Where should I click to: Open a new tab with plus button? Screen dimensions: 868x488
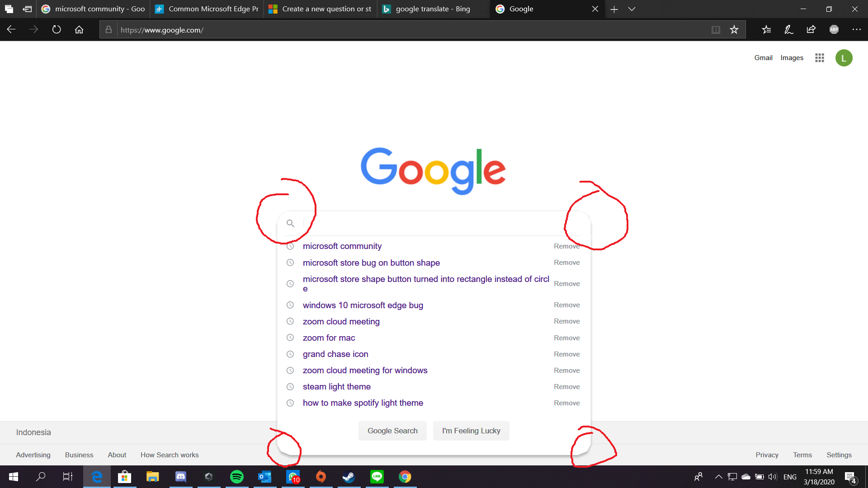point(614,9)
